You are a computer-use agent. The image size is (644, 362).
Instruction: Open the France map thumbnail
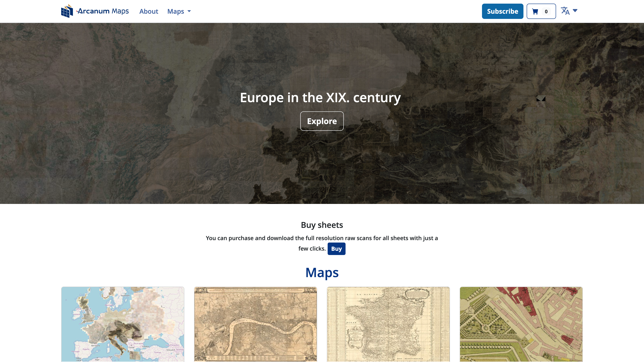click(388, 324)
